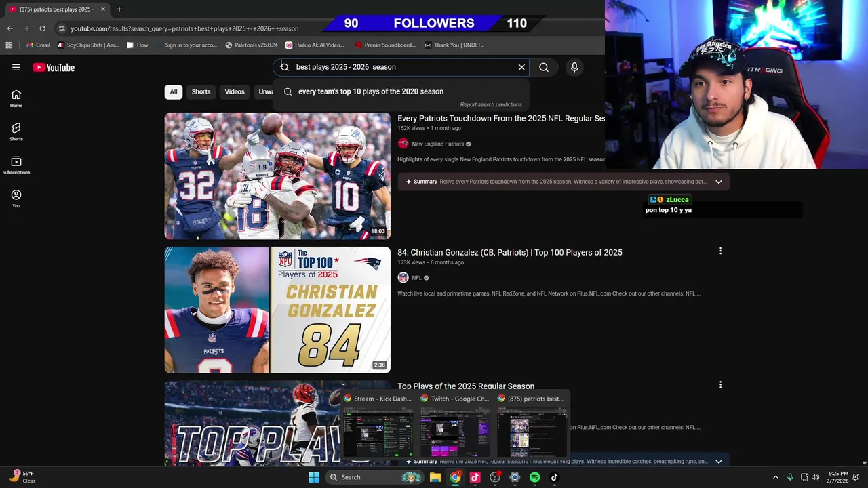
Task: Open the Settings gear taskbar icon
Action: click(515, 477)
